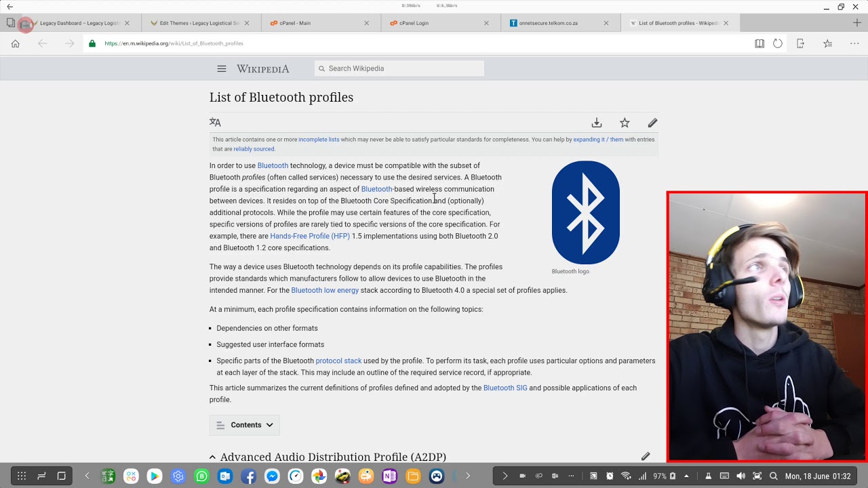Image resolution: width=868 pixels, height=488 pixels.
Task: Click the Wikipedia logo wordmark
Action: coord(262,69)
